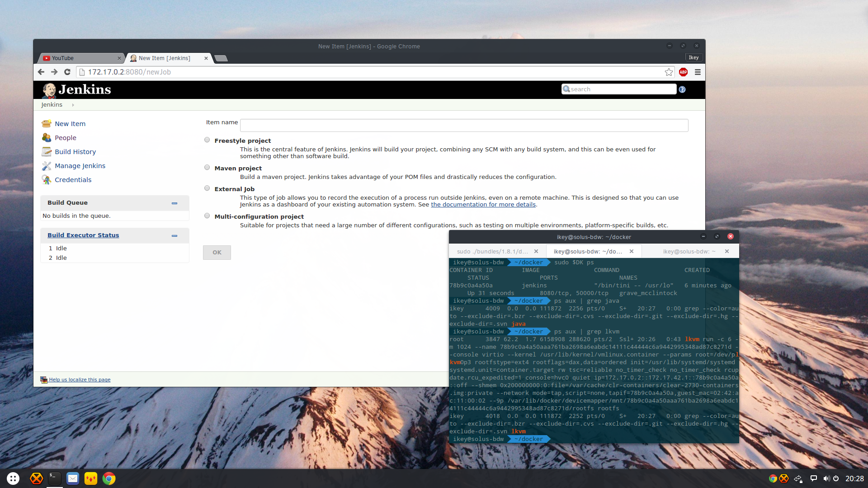Open the People link
Viewport: 868px width, 488px height.
(66, 138)
